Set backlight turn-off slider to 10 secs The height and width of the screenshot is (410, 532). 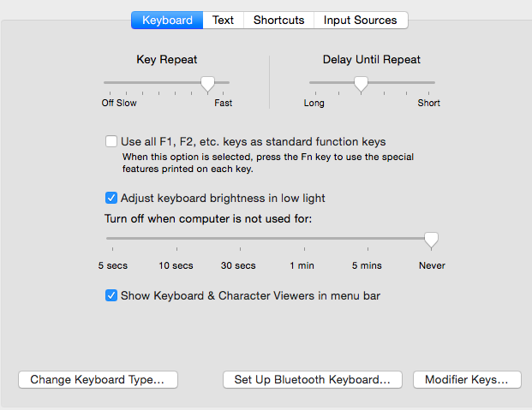176,240
